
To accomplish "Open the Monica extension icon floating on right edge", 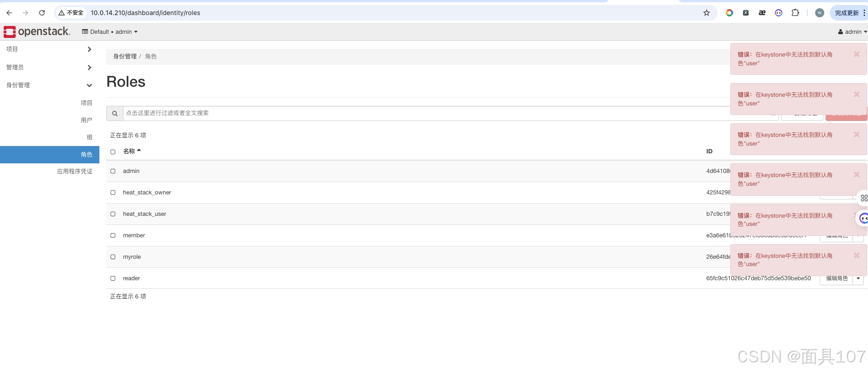I will [x=863, y=218].
